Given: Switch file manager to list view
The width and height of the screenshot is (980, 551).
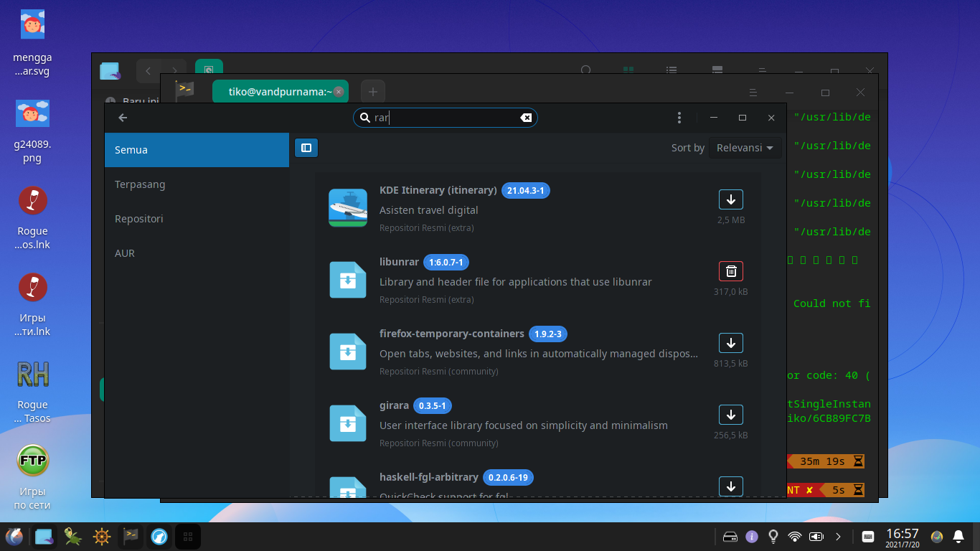Looking at the screenshot, I should click(x=672, y=70).
